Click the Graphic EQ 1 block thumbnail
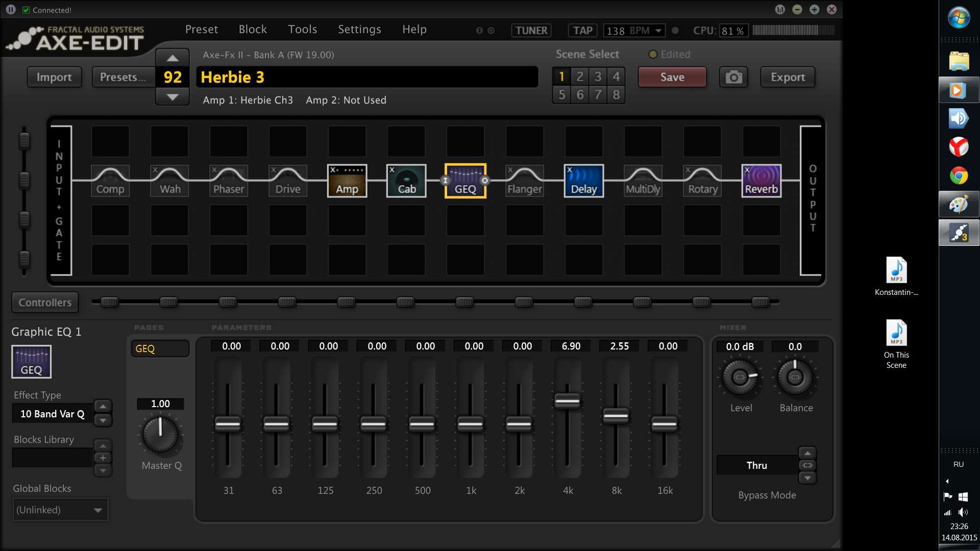 point(32,362)
